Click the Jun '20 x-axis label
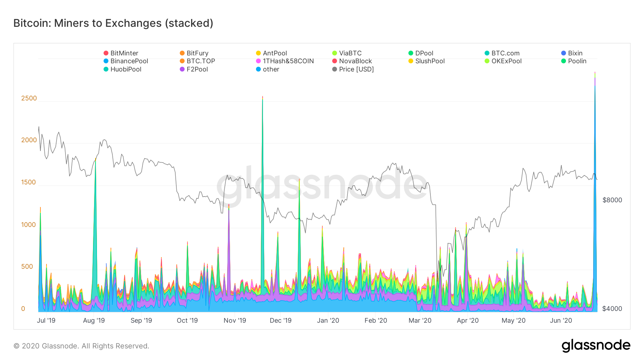 561,321
